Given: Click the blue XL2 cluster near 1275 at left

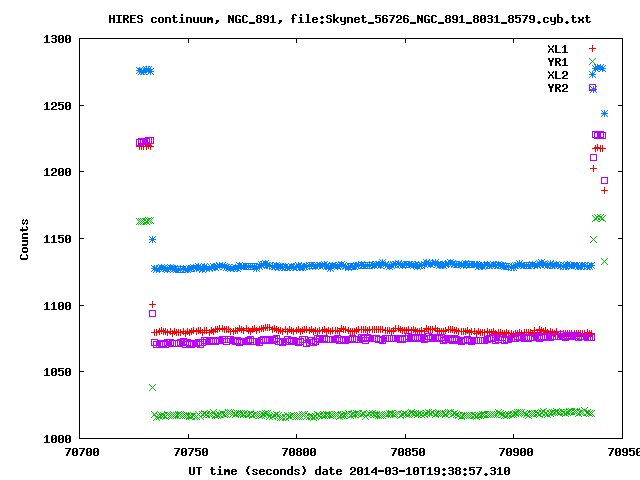Looking at the screenshot, I should pyautogui.click(x=145, y=71).
